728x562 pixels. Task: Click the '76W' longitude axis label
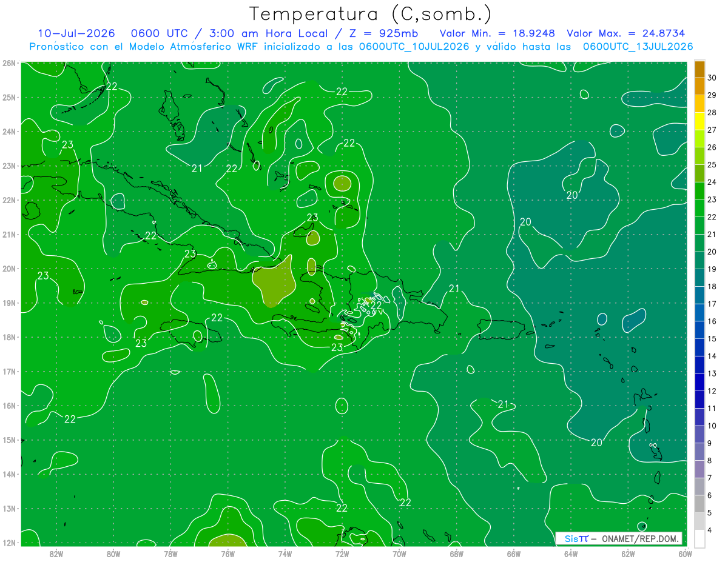pyautogui.click(x=227, y=553)
